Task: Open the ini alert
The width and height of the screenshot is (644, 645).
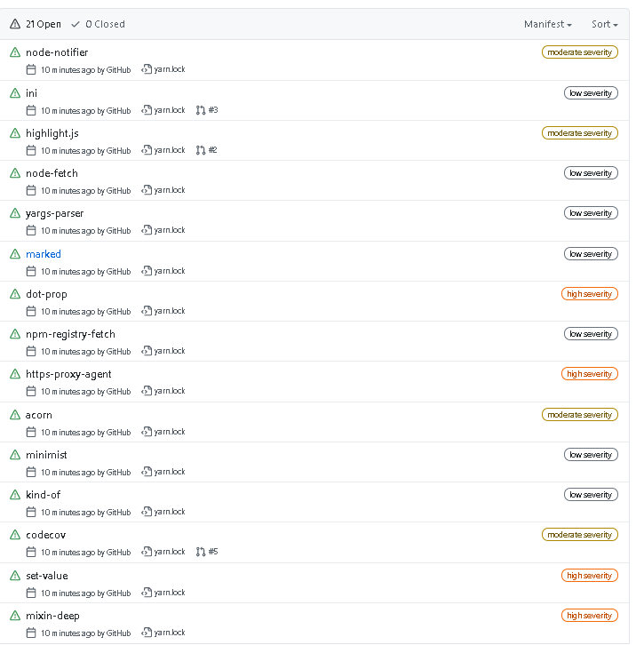Action: [x=31, y=93]
